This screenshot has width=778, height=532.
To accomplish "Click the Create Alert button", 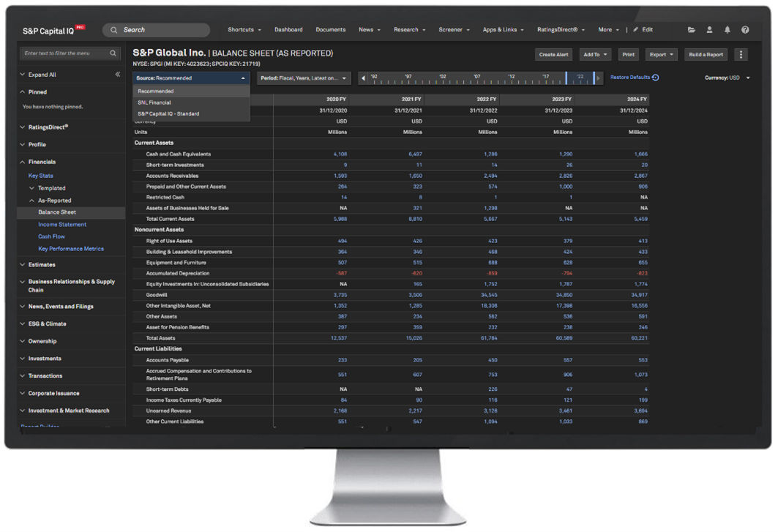I will point(553,55).
